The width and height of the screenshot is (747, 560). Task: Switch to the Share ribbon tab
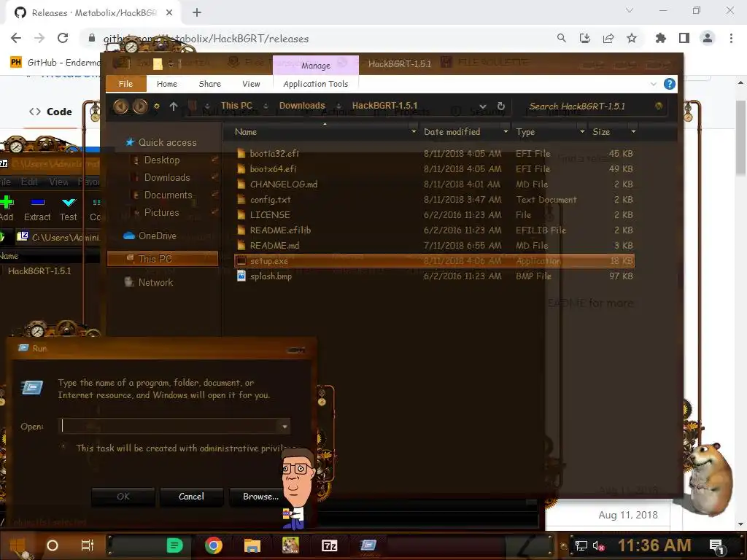click(x=209, y=84)
